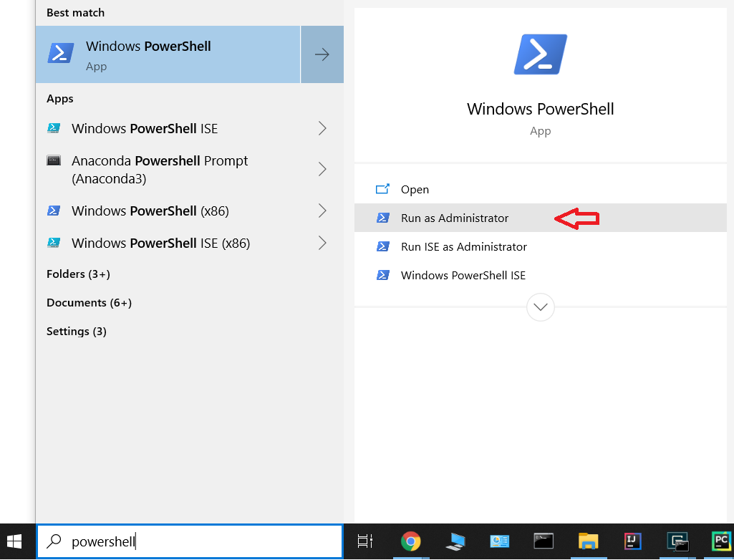Click the Windows PowerShell (x86) icon
The image size is (734, 560).
tap(54, 211)
